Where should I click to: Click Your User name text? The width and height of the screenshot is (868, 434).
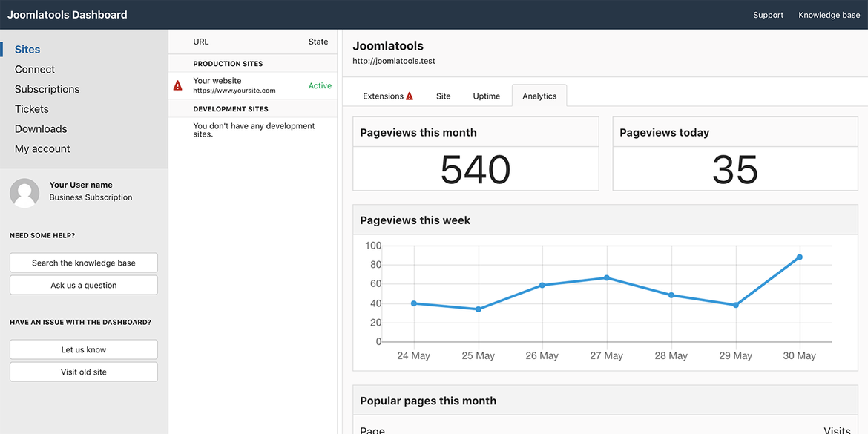[81, 185]
